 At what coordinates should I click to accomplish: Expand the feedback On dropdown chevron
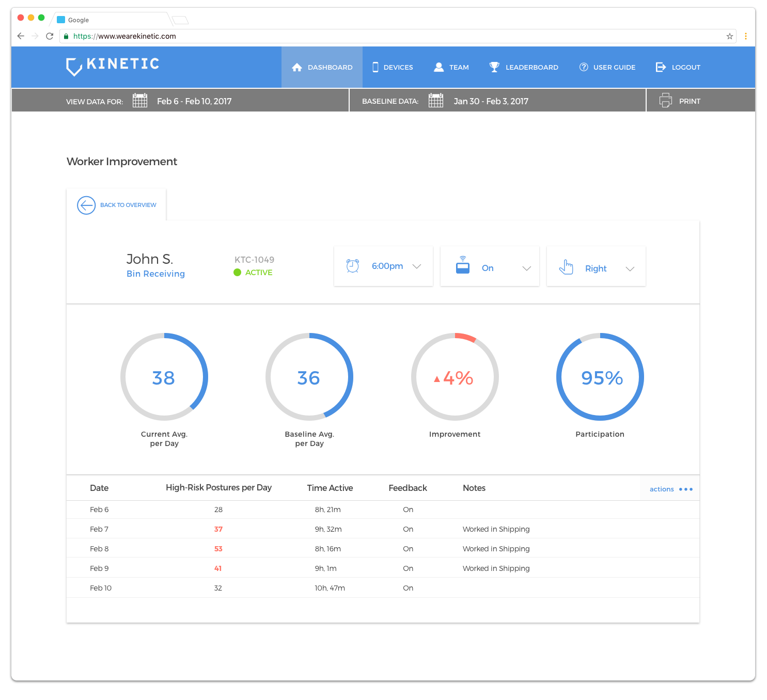(527, 268)
